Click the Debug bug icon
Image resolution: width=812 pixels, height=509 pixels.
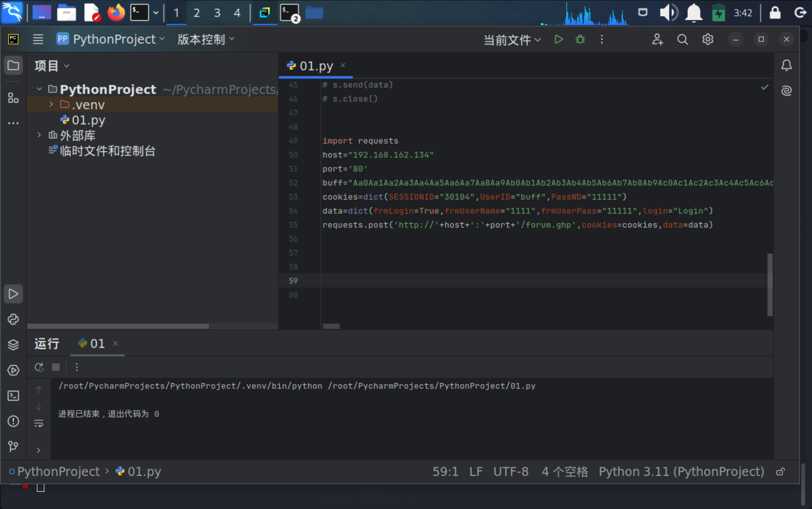(x=580, y=39)
